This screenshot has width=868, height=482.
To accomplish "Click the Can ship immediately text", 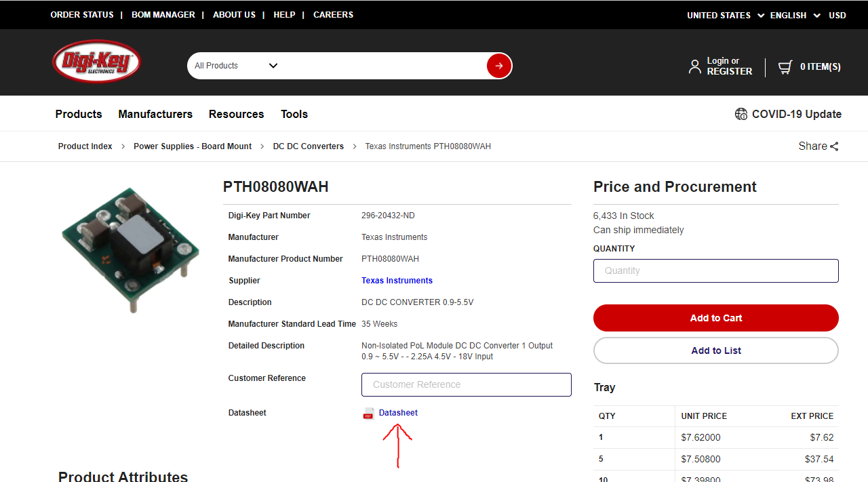I will 639,230.
